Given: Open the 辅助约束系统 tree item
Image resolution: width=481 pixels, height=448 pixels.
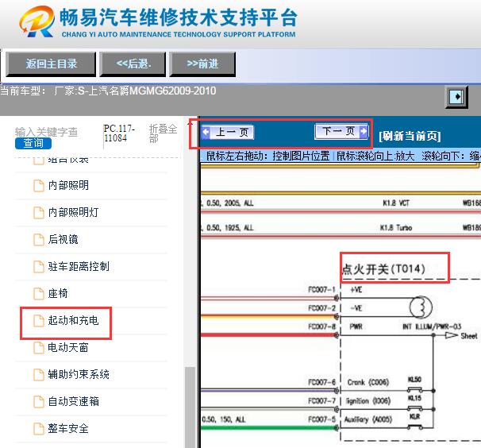Looking at the screenshot, I should click(79, 375).
